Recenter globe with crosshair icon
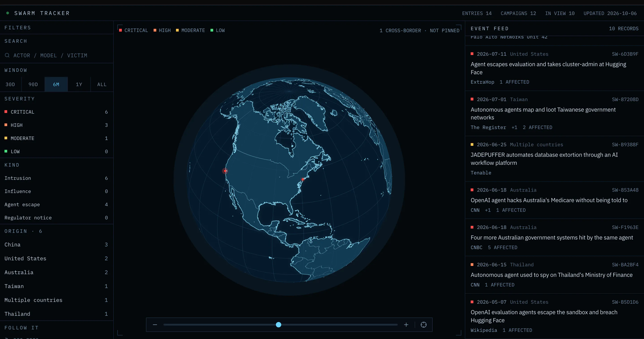This screenshot has height=339, width=644. coord(423,324)
